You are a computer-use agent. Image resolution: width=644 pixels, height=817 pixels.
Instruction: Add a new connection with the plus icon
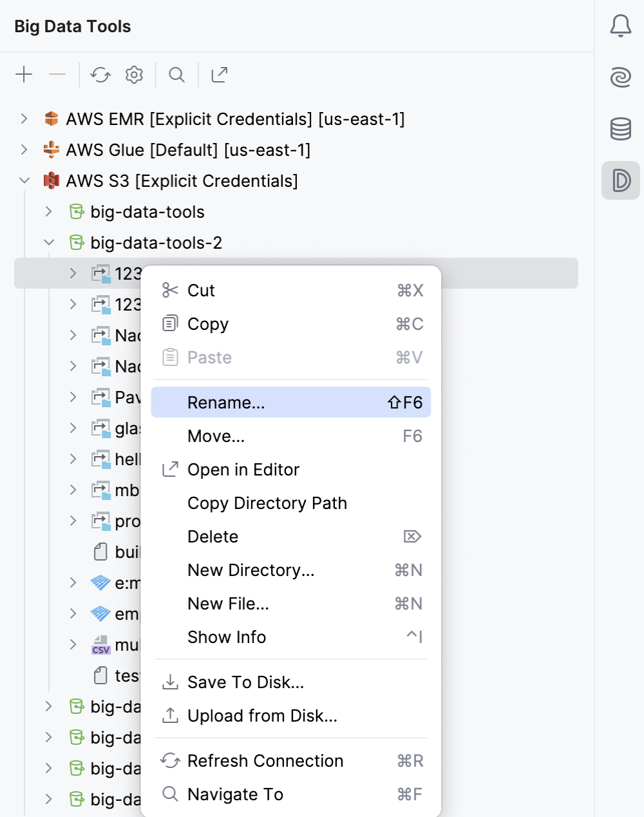[x=23, y=74]
